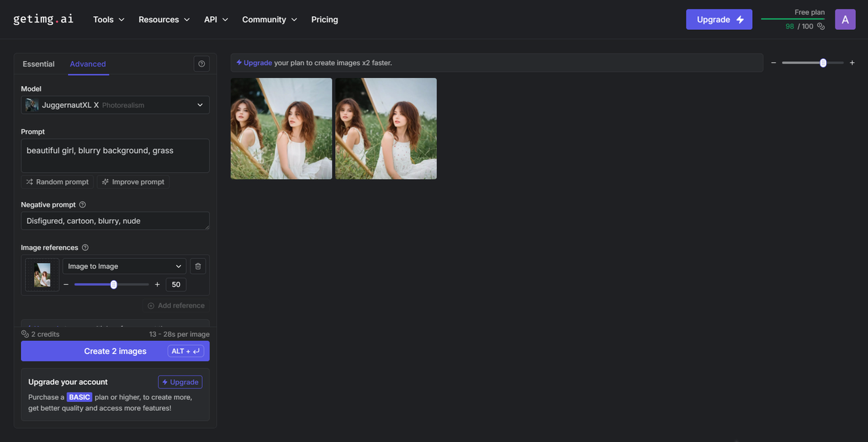This screenshot has height=442, width=868.
Task: Click the BASIC plan badge
Action: point(79,397)
